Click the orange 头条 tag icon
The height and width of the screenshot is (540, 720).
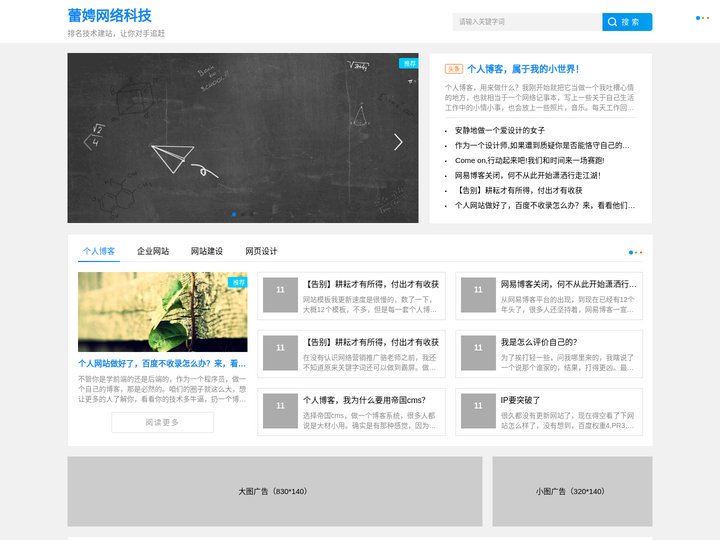pyautogui.click(x=454, y=69)
